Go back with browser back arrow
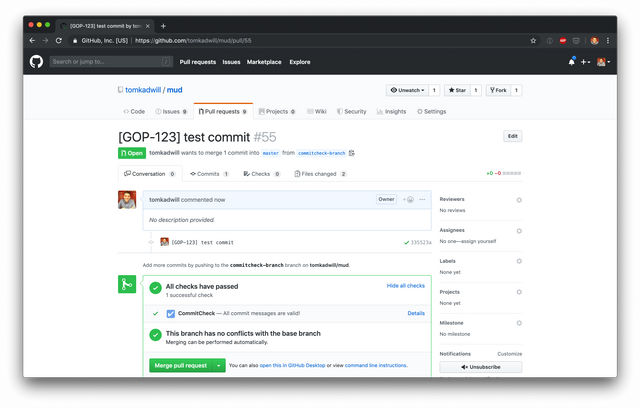 pyautogui.click(x=32, y=40)
